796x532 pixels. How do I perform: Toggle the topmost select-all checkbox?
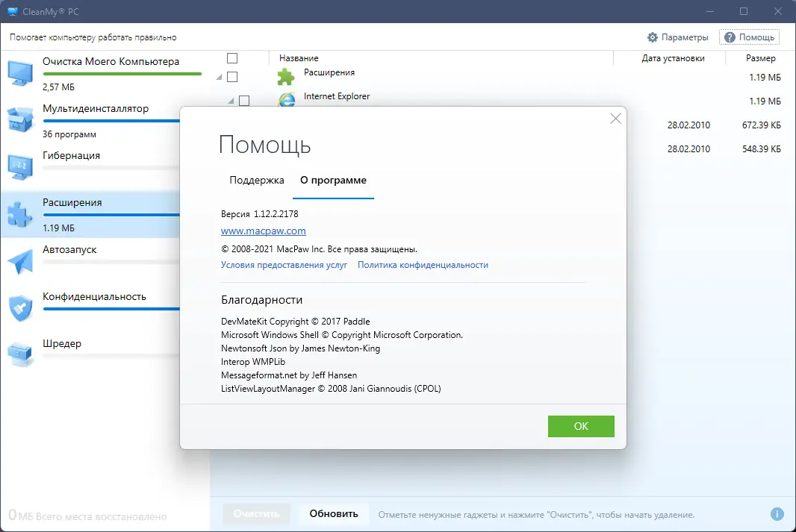coord(231,57)
